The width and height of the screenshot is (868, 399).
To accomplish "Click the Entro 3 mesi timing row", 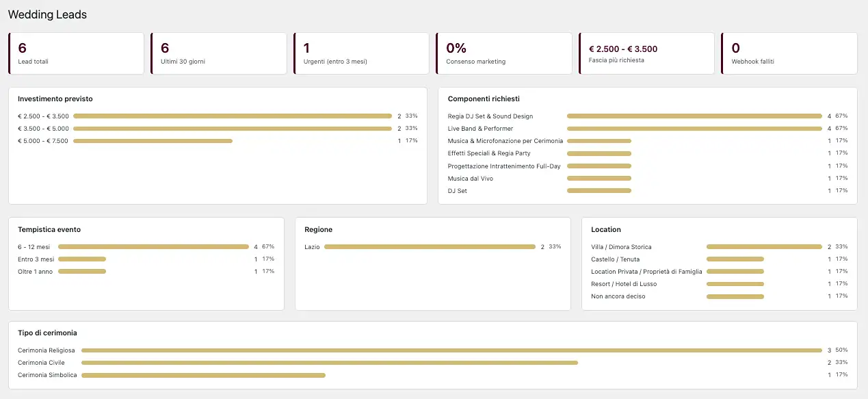I will click(146, 259).
